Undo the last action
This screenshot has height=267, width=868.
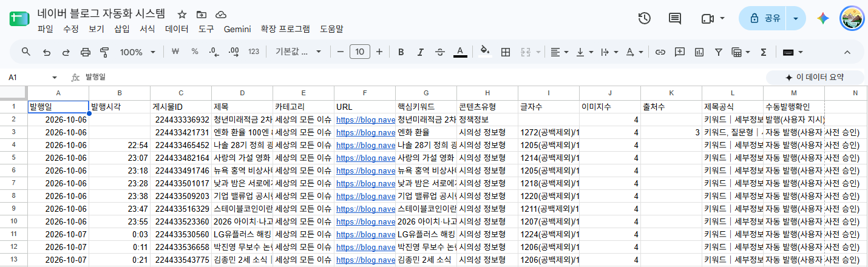point(47,52)
